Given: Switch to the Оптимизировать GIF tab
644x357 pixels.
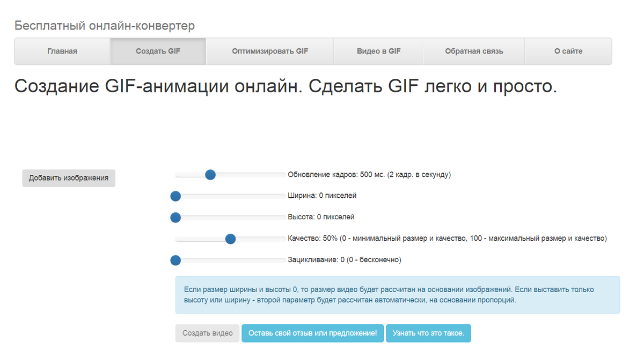Looking at the screenshot, I should (x=269, y=51).
